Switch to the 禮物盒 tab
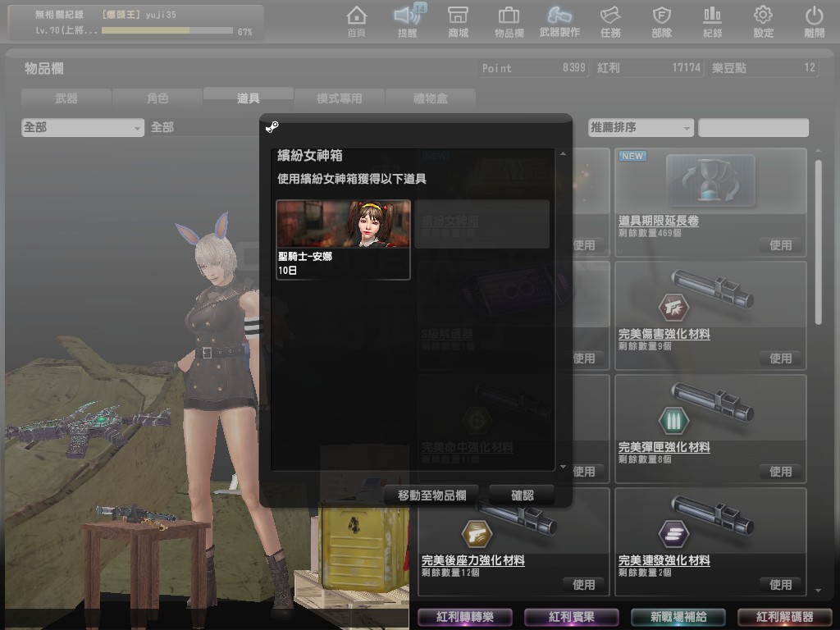Image resolution: width=840 pixels, height=630 pixels. (430, 98)
